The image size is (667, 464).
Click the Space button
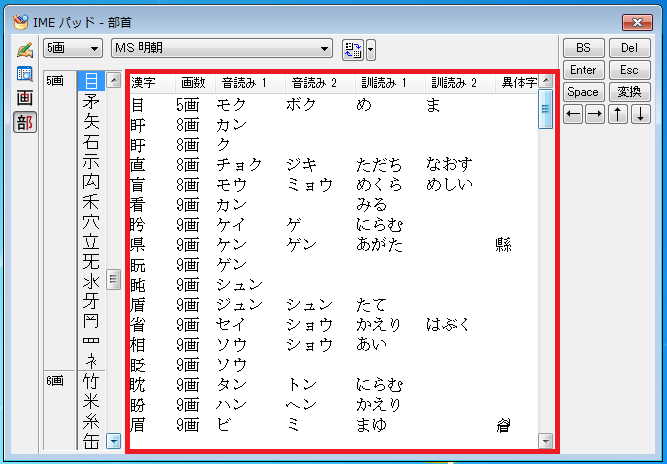(583, 92)
